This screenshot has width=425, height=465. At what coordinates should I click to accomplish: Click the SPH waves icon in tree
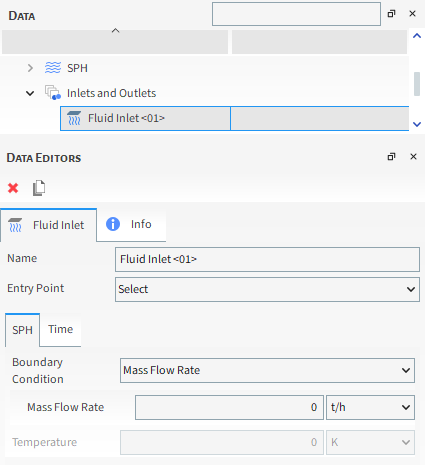click(x=53, y=68)
